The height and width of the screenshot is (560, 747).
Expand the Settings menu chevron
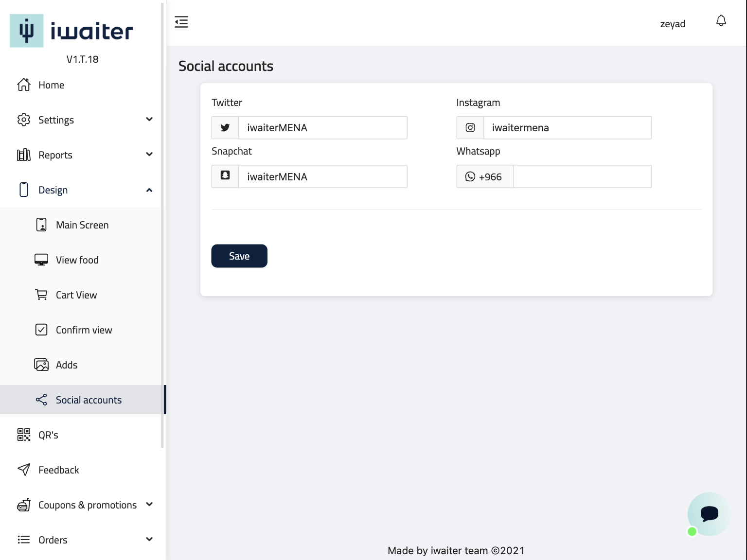[x=149, y=120]
